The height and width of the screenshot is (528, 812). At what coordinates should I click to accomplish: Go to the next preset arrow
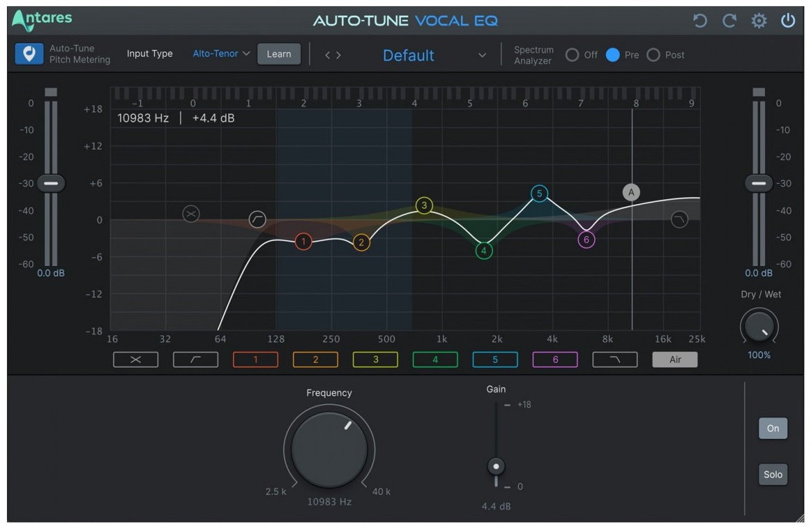pyautogui.click(x=338, y=55)
